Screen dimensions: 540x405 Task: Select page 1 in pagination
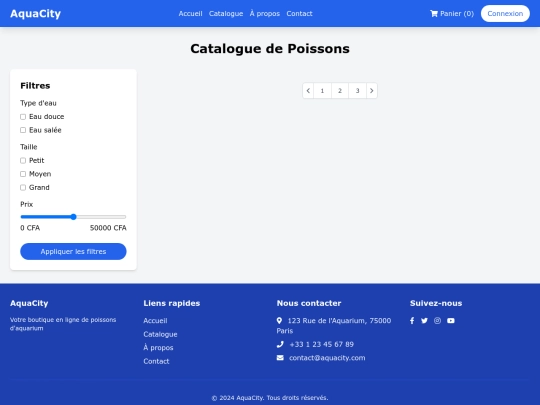point(322,91)
